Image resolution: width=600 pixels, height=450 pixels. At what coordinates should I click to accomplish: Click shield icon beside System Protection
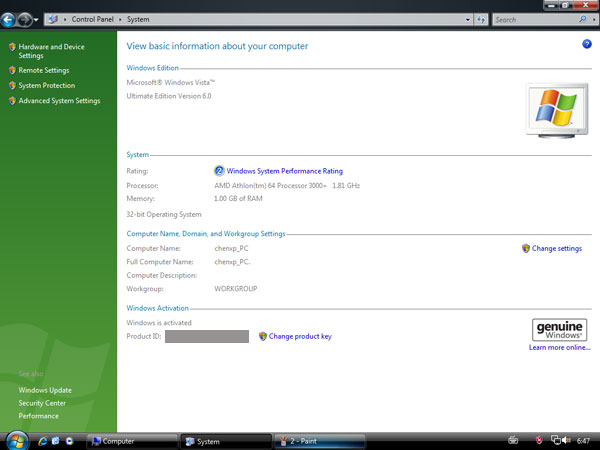click(12, 85)
